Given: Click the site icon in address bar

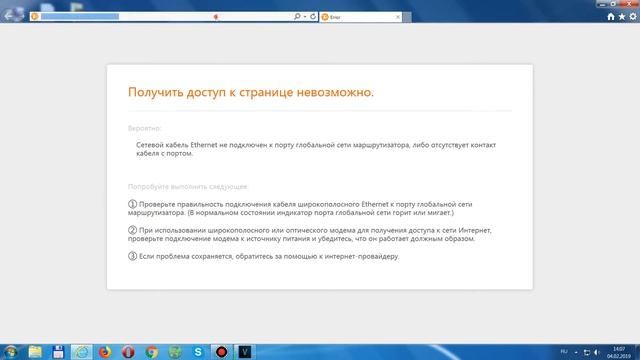Looking at the screenshot, I should pos(35,16).
